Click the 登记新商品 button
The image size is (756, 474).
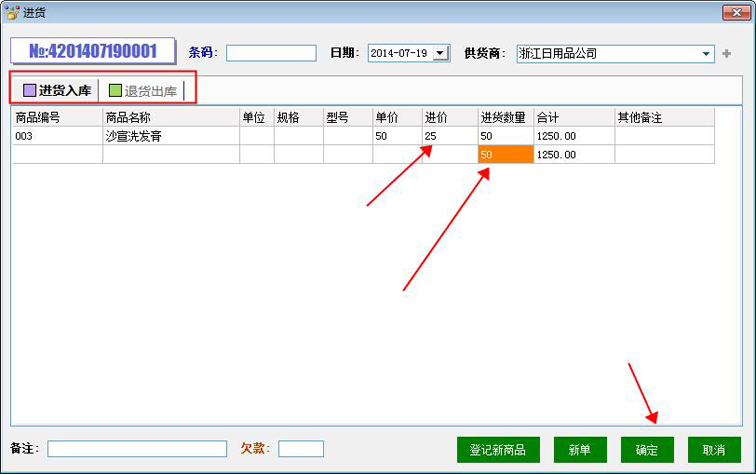coord(498,450)
